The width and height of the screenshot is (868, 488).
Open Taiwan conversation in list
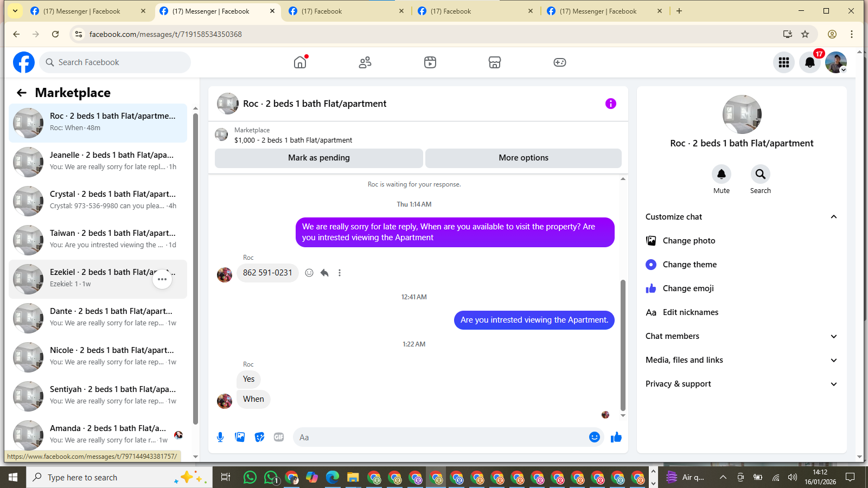[x=98, y=240]
